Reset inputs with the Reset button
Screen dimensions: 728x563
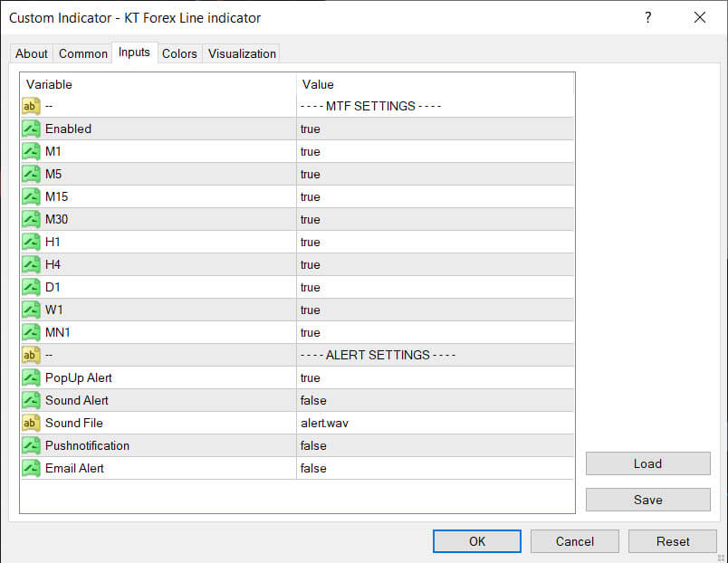coord(673,541)
